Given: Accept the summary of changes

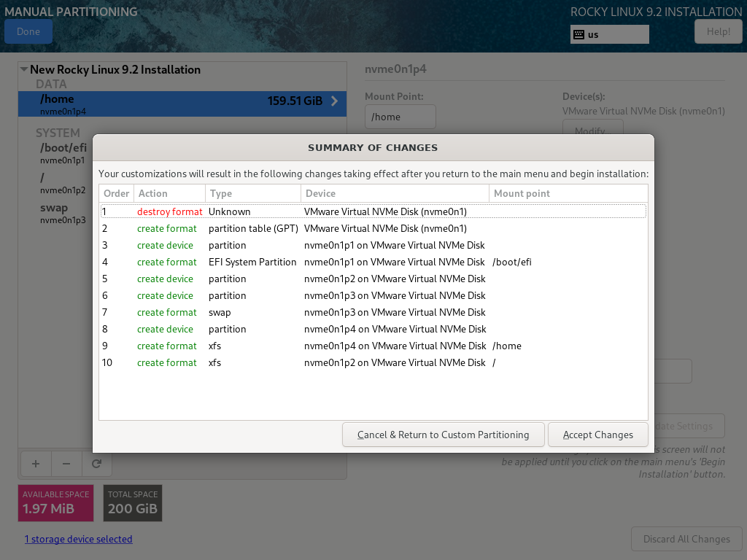Looking at the screenshot, I should [598, 435].
